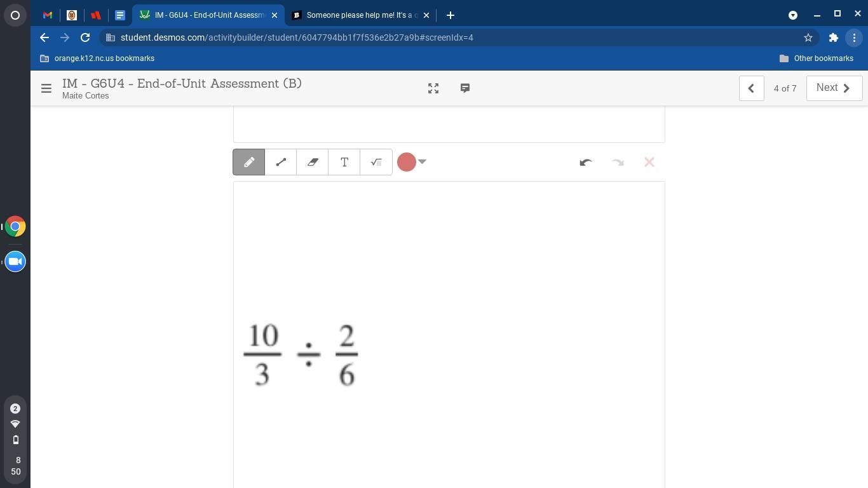Select the math input tool
The image size is (868, 488).
tap(376, 162)
